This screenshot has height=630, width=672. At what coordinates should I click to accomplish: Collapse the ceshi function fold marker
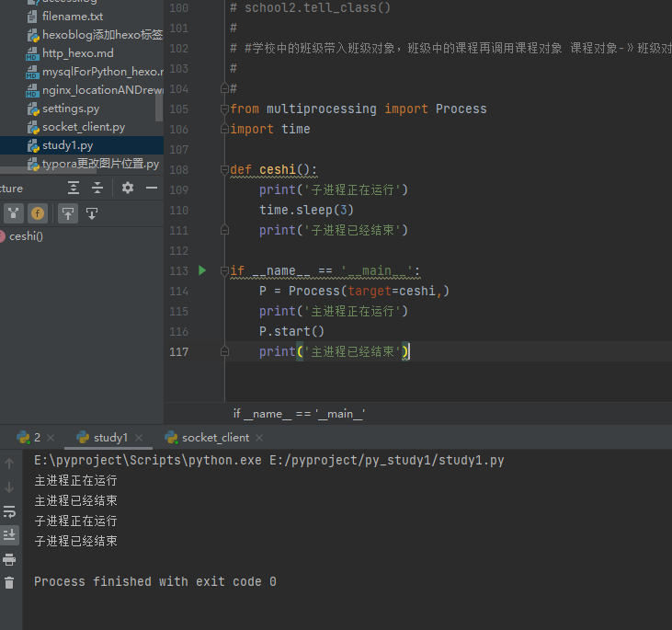click(x=224, y=170)
